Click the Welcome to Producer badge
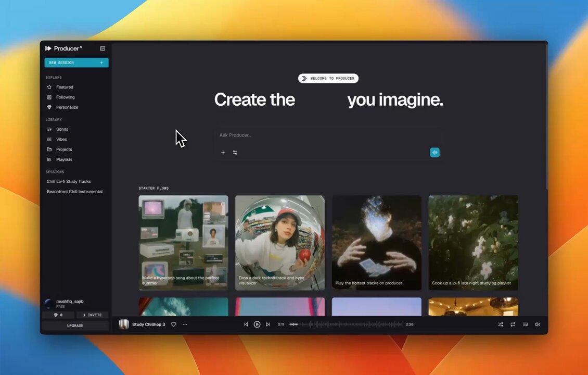 point(328,79)
